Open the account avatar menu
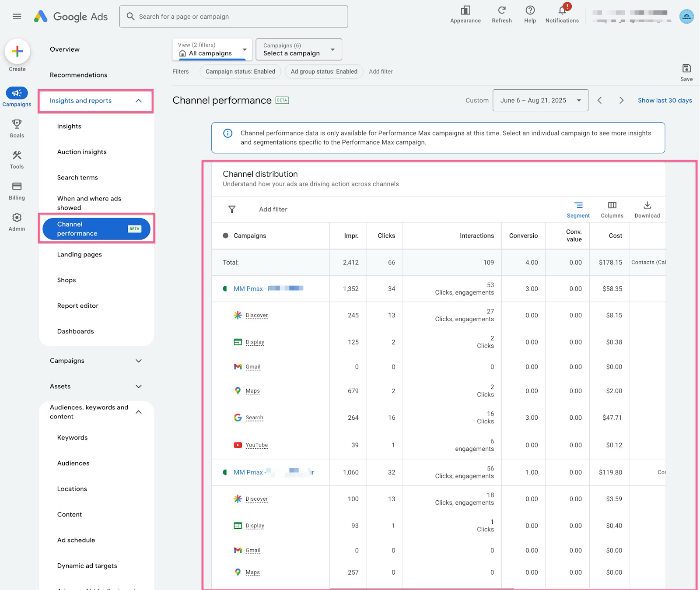700x590 pixels. [686, 17]
